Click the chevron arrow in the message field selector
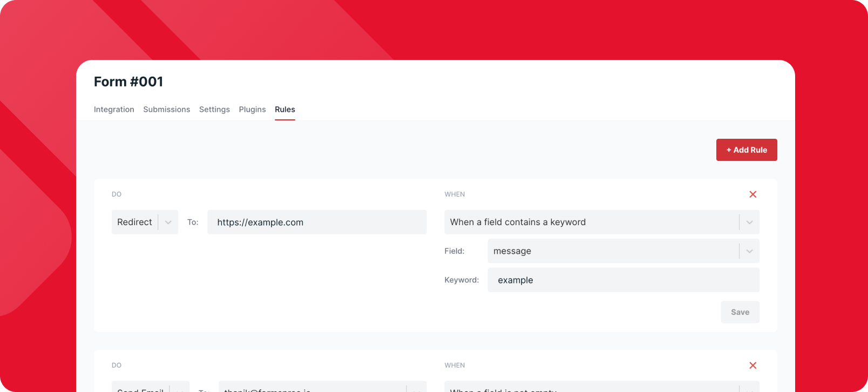The height and width of the screenshot is (392, 868). coord(749,251)
